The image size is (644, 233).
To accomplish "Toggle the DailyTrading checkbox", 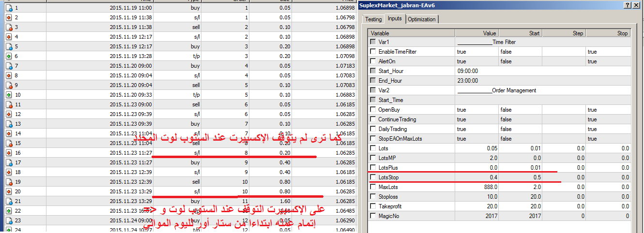I will [x=373, y=129].
